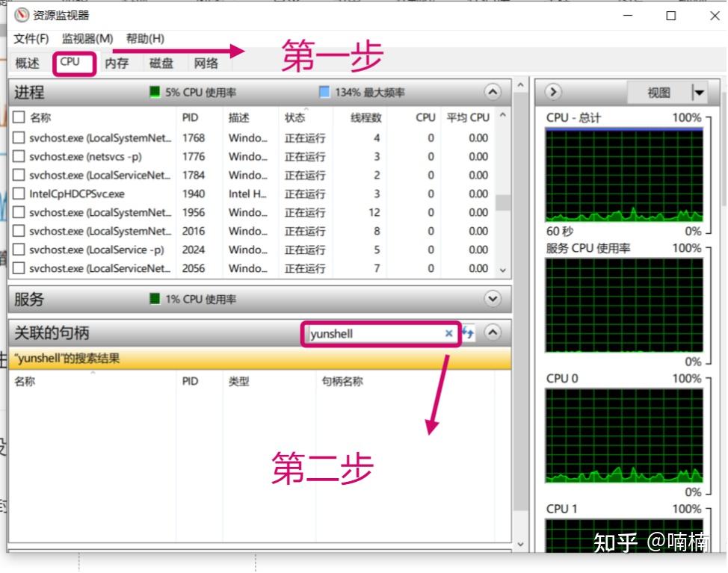The width and height of the screenshot is (728, 573).
Task: Switch to the 内存 tab
Action: click(x=117, y=63)
